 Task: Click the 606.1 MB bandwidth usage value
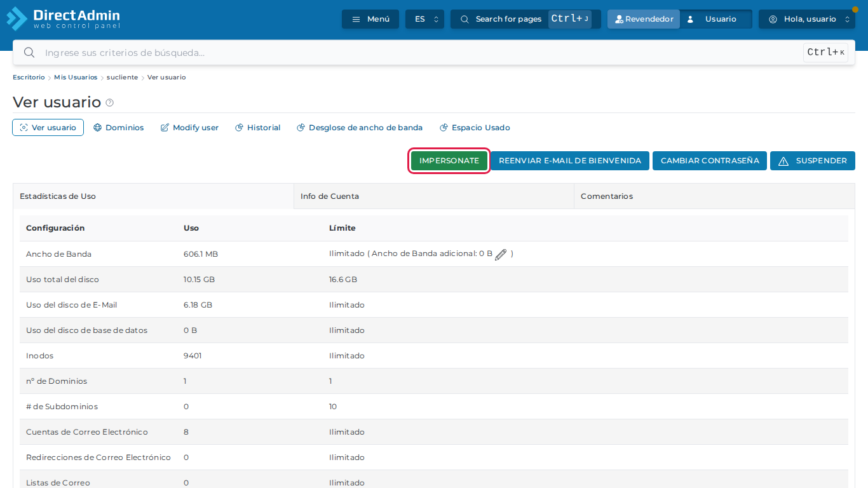201,254
